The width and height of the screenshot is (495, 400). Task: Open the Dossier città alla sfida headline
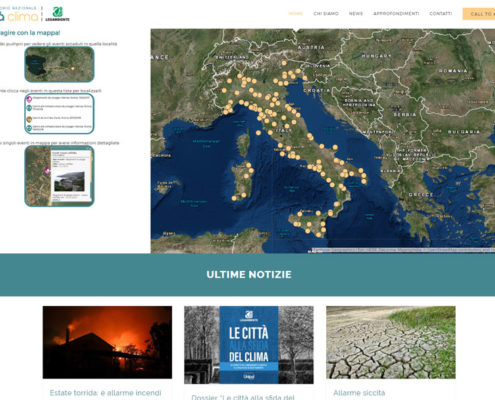tap(243, 397)
